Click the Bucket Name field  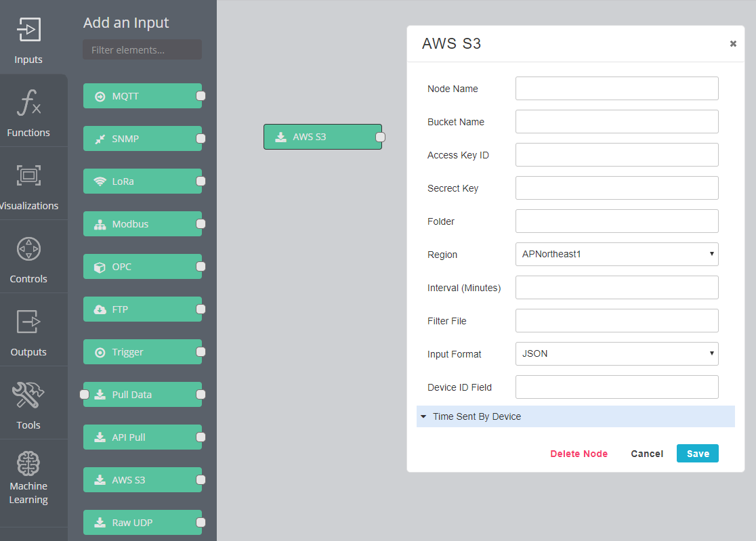tap(616, 122)
